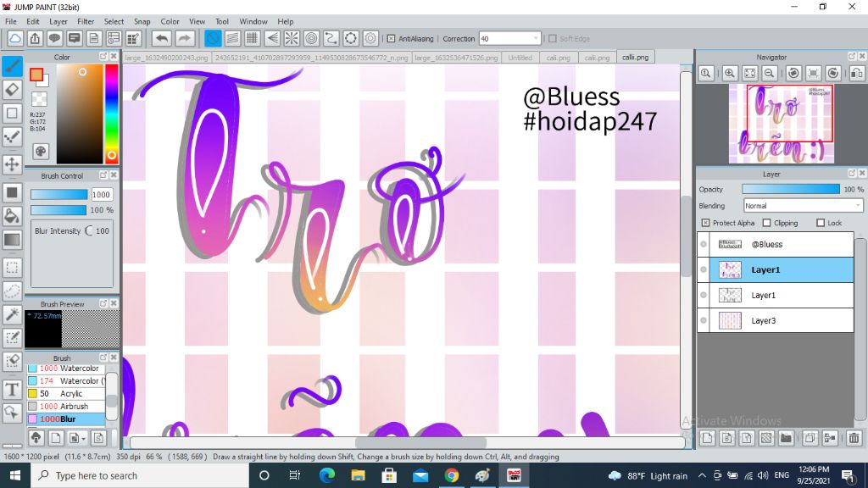Pick a color in the hue bar

(112, 114)
